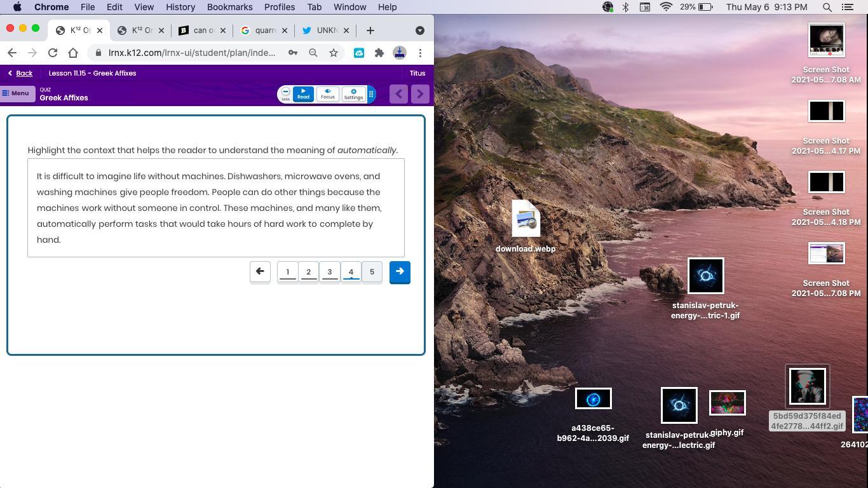
Task: Click the zoom-out magnifier in address bar
Action: [x=313, y=53]
